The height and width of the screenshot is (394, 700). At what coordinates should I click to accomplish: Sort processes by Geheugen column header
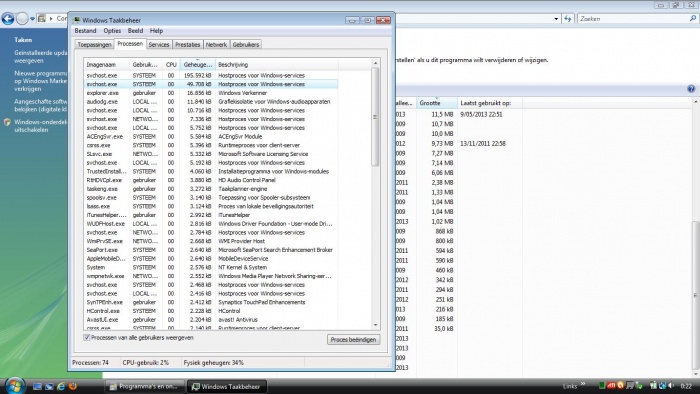tap(198, 65)
